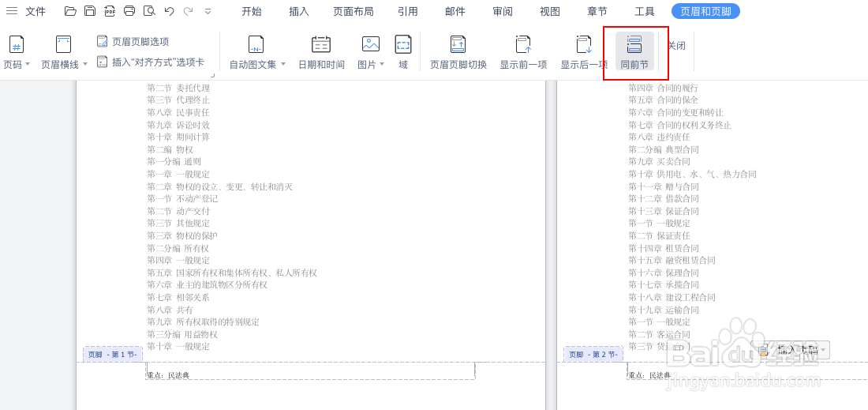This screenshot has width=868, height=410.
Task: Click 插入"对齐方式"选项卡
Action: (151, 62)
